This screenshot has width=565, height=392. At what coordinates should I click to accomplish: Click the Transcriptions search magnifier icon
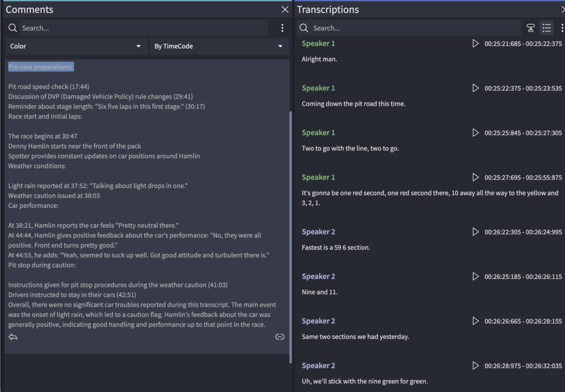(304, 28)
